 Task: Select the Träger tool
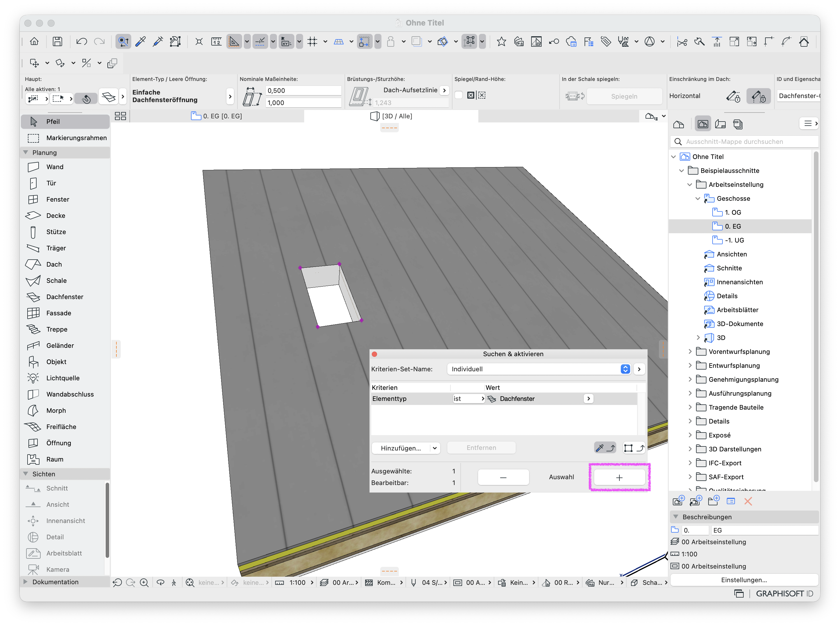click(x=65, y=248)
